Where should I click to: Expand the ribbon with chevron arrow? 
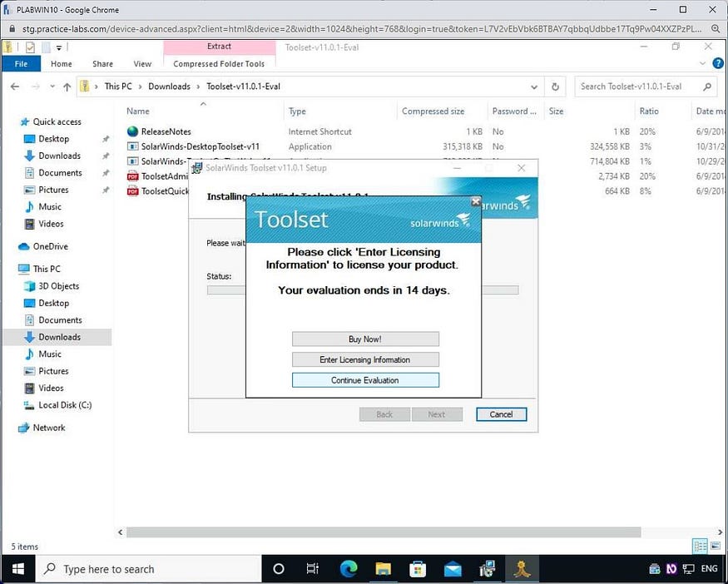tap(702, 63)
